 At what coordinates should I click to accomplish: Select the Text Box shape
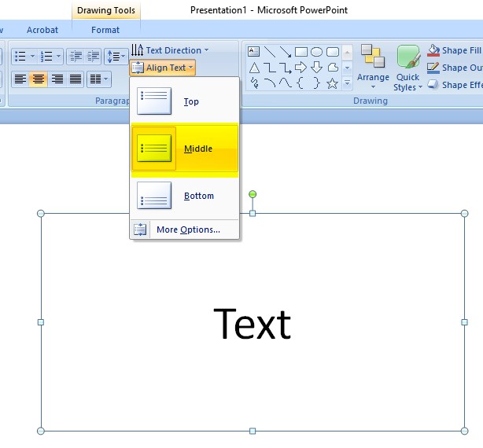tap(253, 52)
